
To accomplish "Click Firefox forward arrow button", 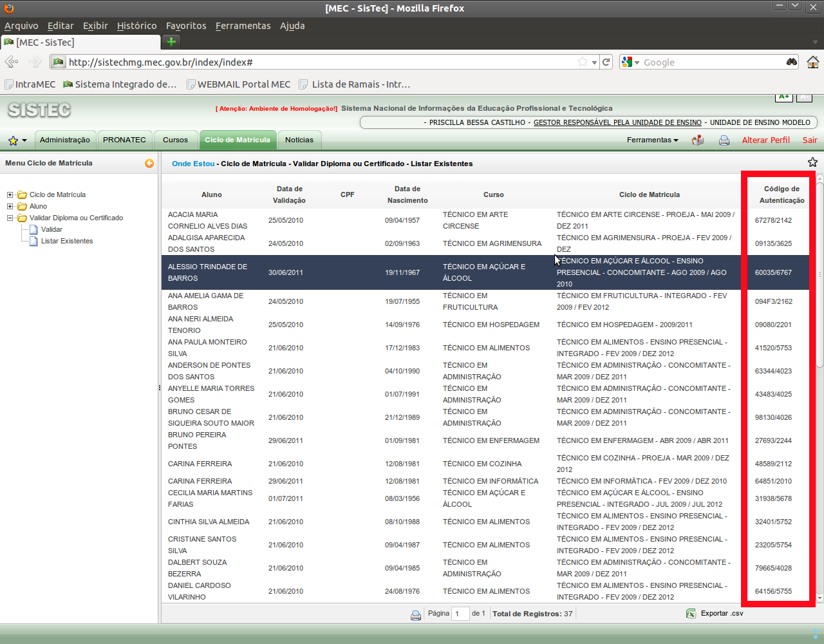I will [x=35, y=62].
